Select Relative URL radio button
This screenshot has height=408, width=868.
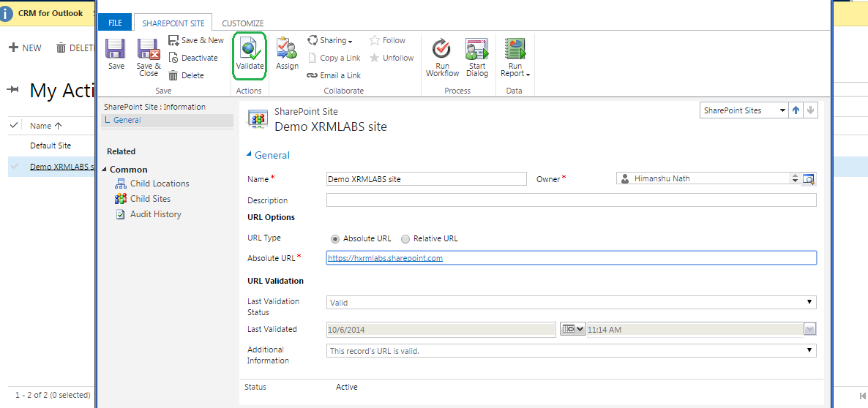(x=405, y=239)
